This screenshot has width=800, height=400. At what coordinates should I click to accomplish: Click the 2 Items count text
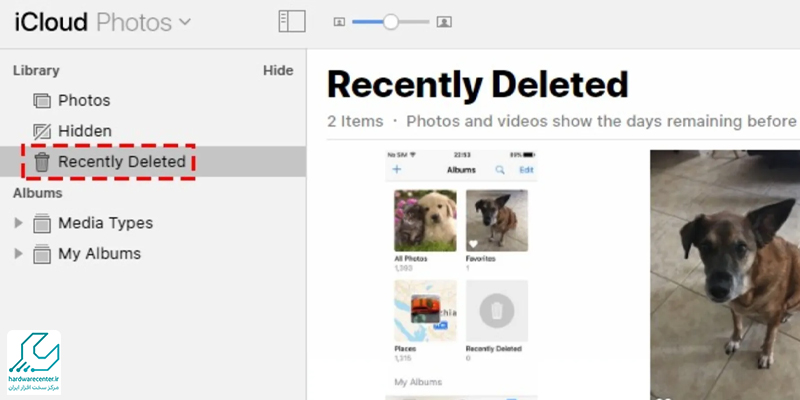pos(355,121)
